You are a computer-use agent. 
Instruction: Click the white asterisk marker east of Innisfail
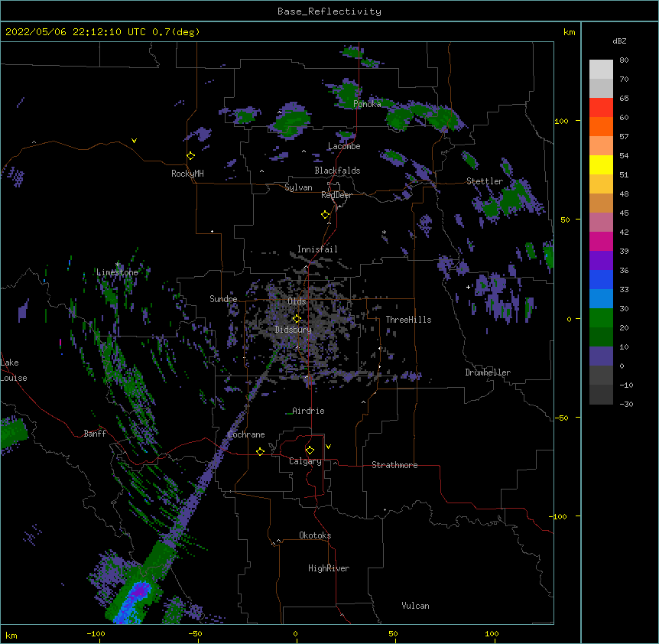click(384, 233)
